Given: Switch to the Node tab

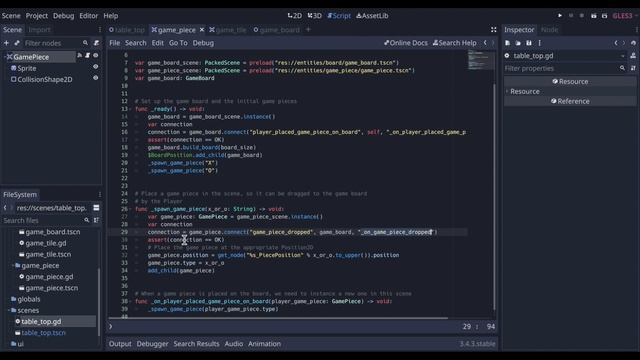Looking at the screenshot, I should point(549,29).
